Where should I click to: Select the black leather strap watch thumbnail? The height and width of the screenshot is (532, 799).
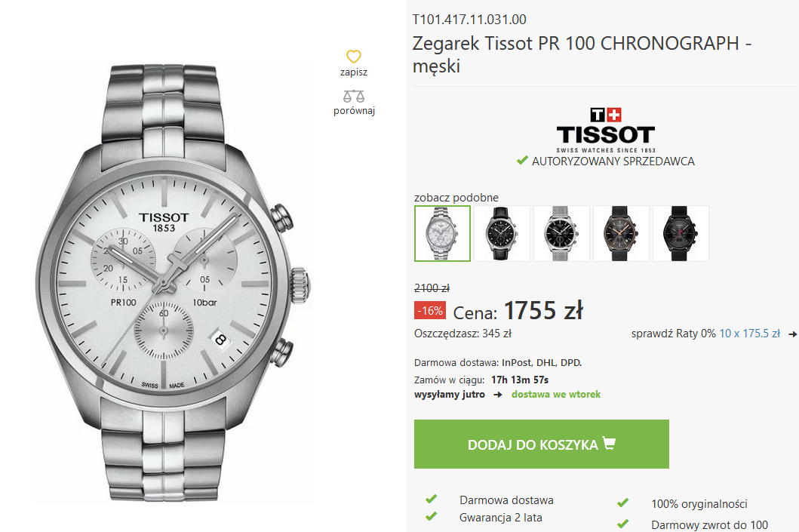tap(502, 233)
